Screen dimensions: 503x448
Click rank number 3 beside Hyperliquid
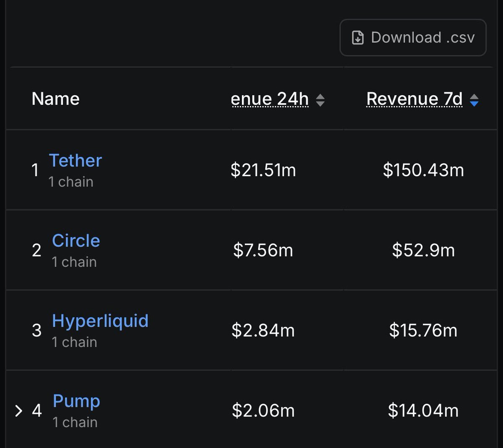tap(36, 330)
